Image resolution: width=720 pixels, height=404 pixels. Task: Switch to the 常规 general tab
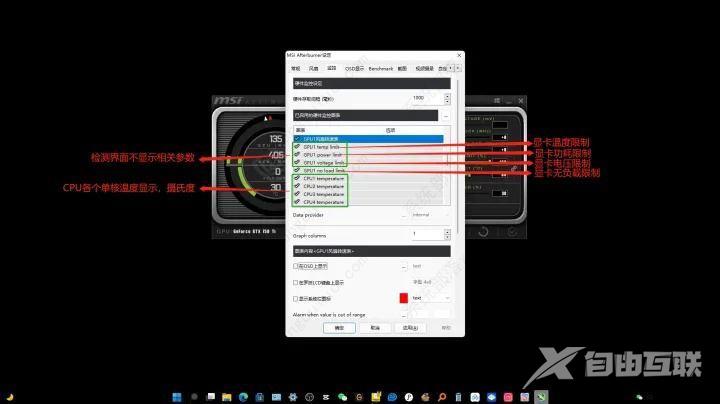click(296, 68)
